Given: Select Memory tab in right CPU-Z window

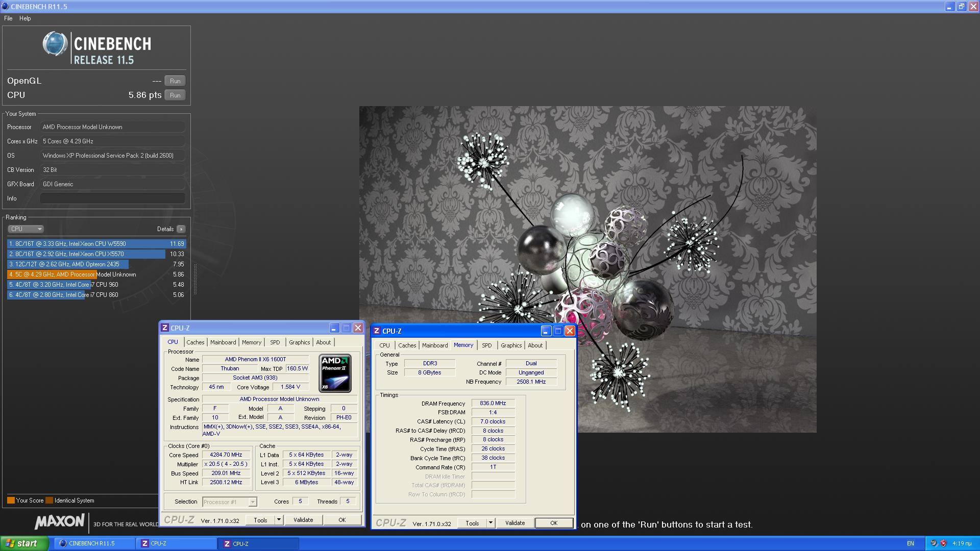Looking at the screenshot, I should point(463,345).
